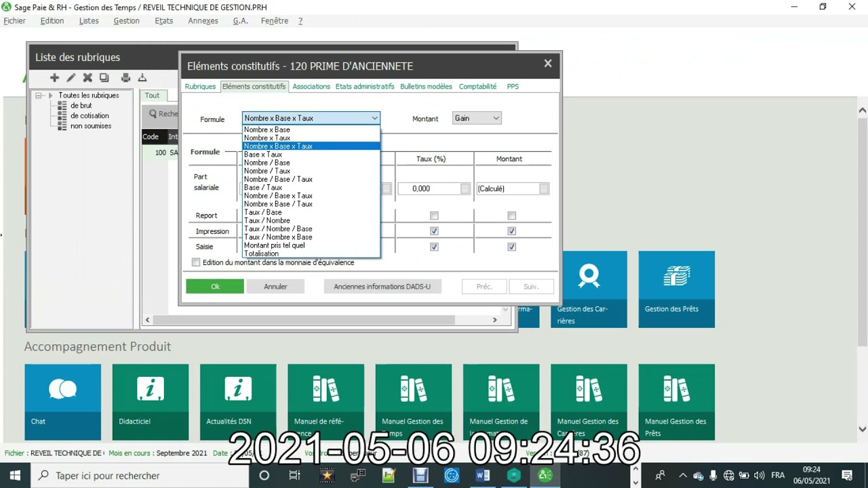Screen dimensions: 868x488
Task: Click the export icon in the rubriques toolbar
Action: pyautogui.click(x=142, y=78)
